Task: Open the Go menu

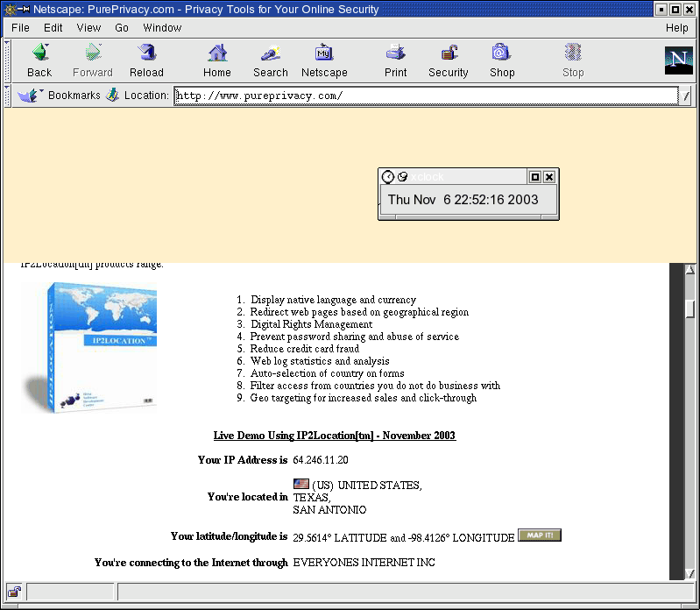Action: point(122,28)
